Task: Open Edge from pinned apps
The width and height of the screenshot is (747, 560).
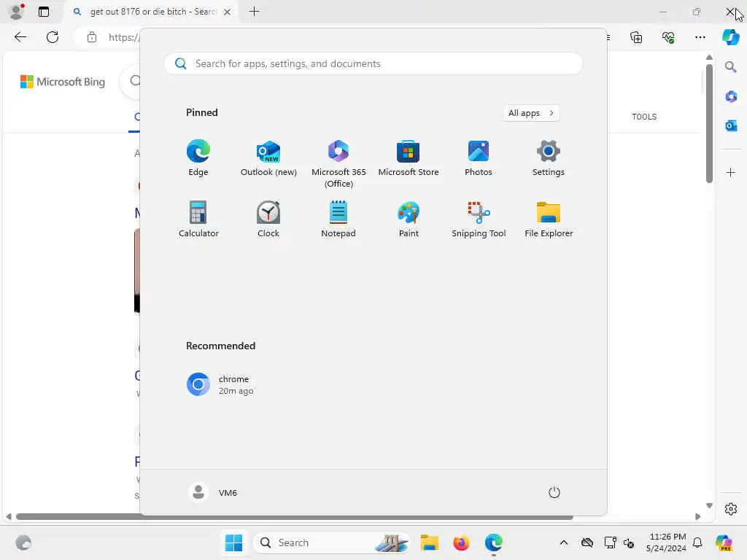Action: [198, 158]
